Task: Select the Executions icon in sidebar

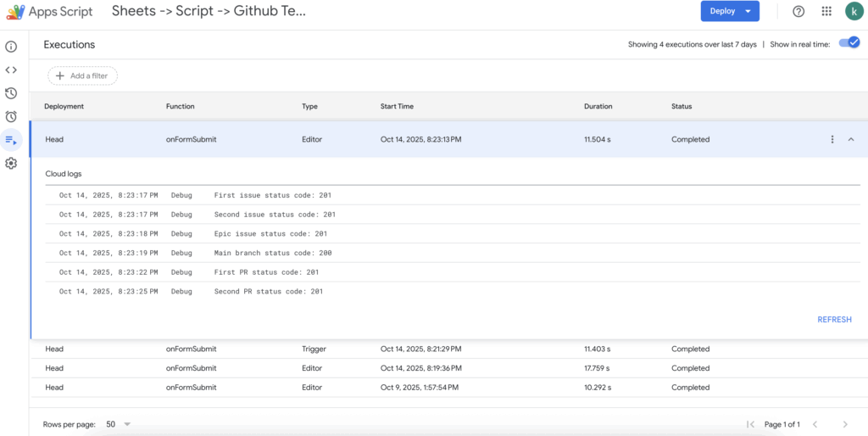Action: click(11, 140)
